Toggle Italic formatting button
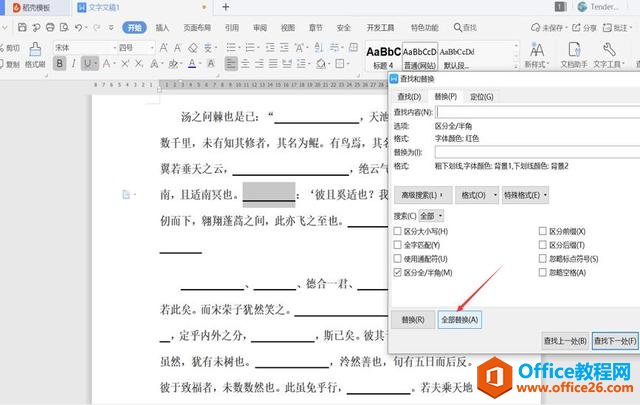Screen dimensions: 640x405 tap(73, 63)
